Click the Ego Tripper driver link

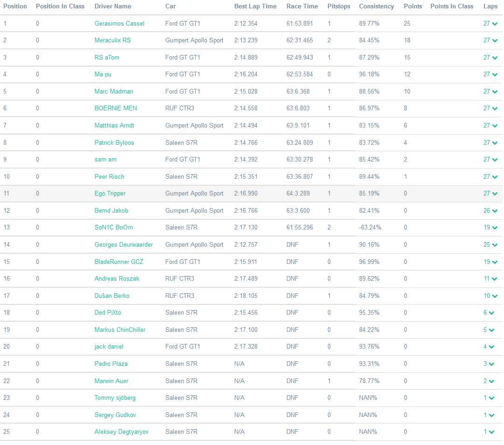(x=110, y=194)
